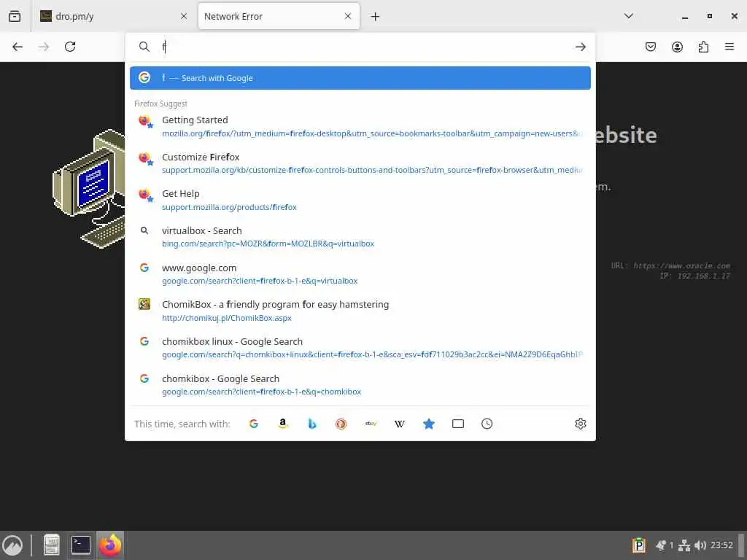Open the Customize Firefox suggestion
This screenshot has height=560, width=747.
360,163
